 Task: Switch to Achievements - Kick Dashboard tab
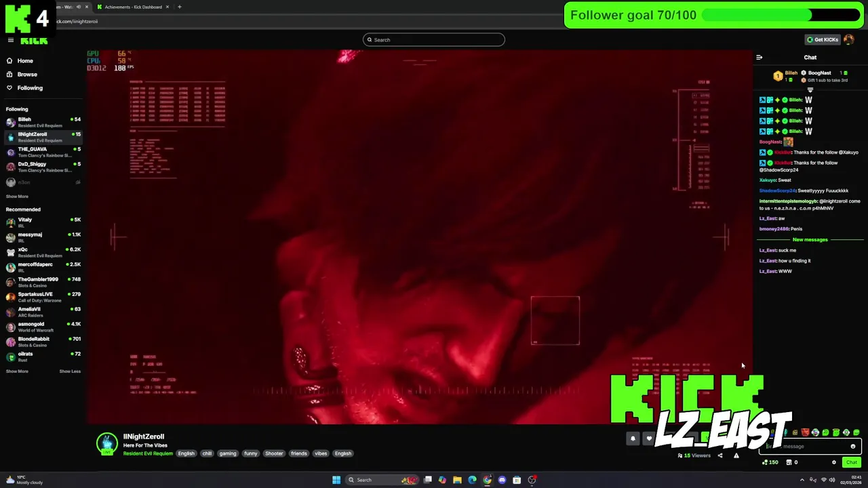133,7
